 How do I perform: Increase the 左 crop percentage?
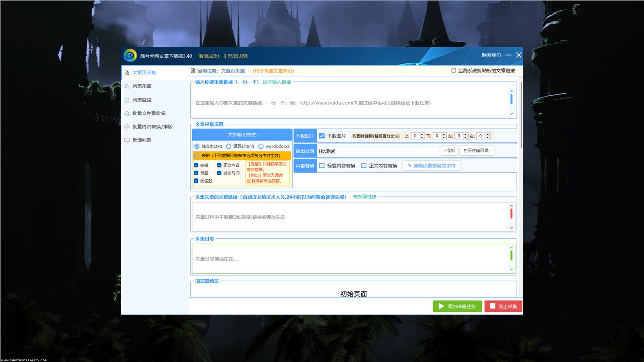(466, 134)
